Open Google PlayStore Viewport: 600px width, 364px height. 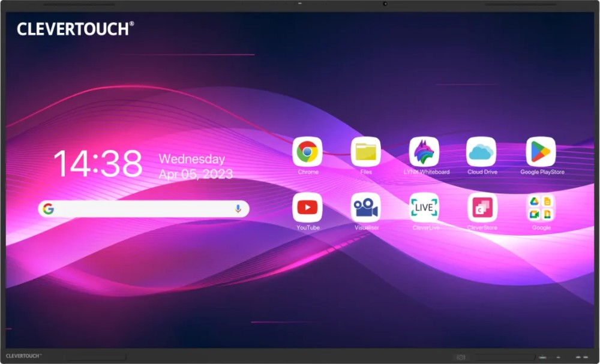pos(540,152)
